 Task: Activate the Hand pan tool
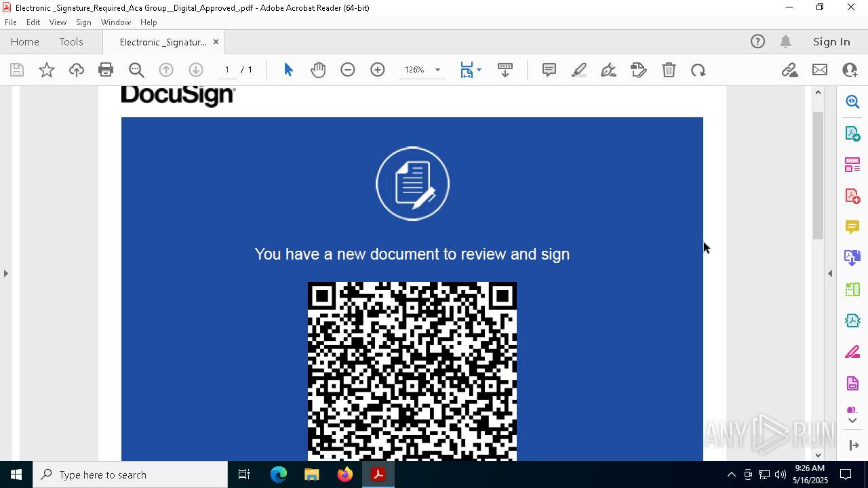coord(318,70)
